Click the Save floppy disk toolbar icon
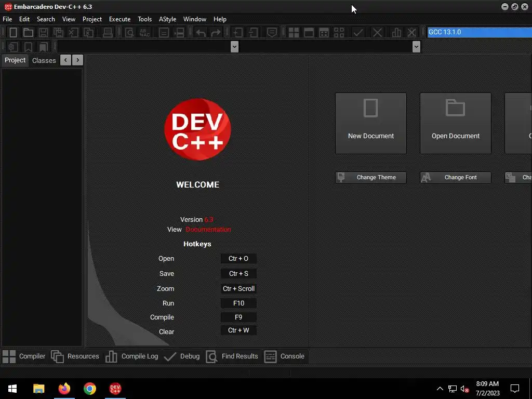Screen dimensions: 532x399 click(x=43, y=33)
